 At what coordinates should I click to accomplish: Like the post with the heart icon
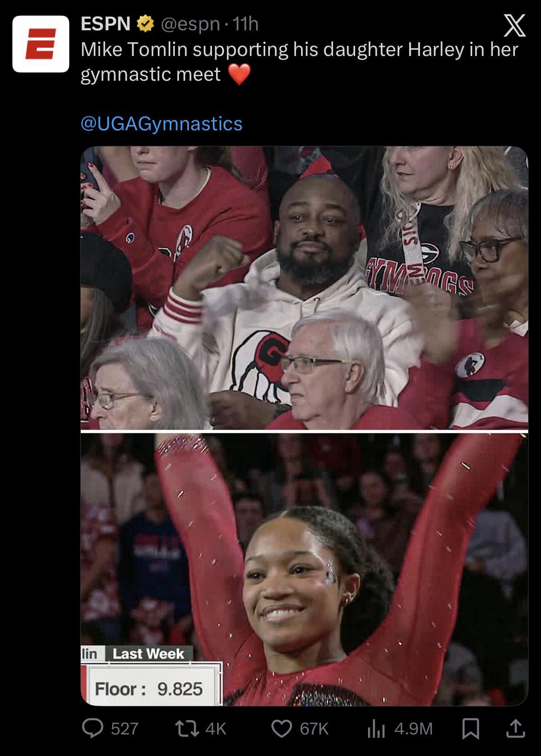pos(282,728)
